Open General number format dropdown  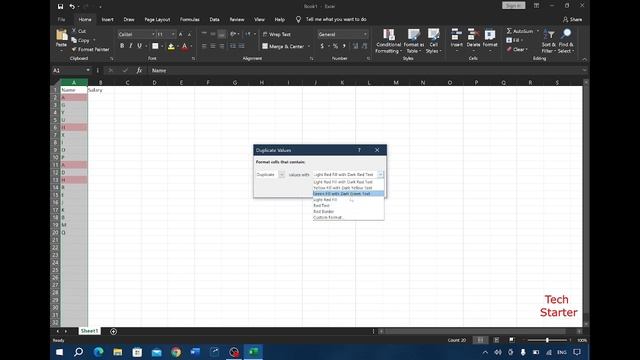pyautogui.click(x=365, y=35)
